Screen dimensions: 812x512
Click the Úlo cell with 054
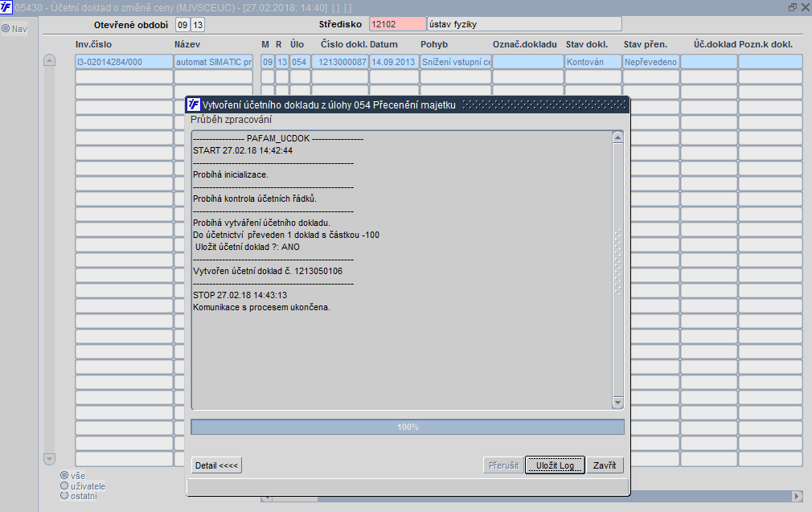tap(300, 62)
